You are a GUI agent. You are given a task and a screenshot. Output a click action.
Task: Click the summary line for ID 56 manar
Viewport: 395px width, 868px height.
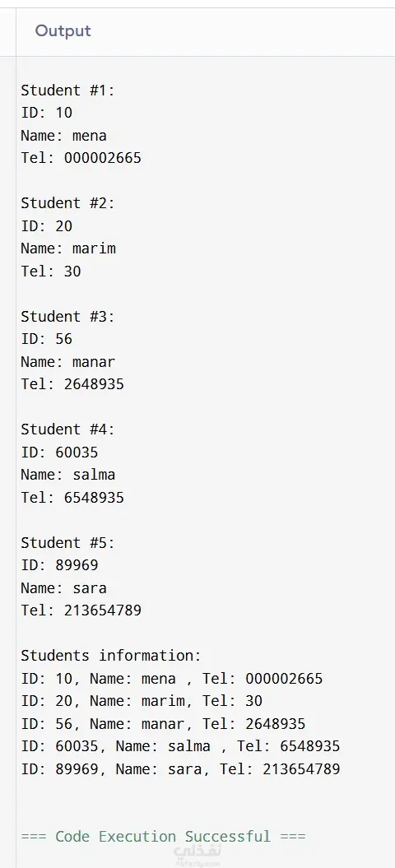(x=163, y=723)
